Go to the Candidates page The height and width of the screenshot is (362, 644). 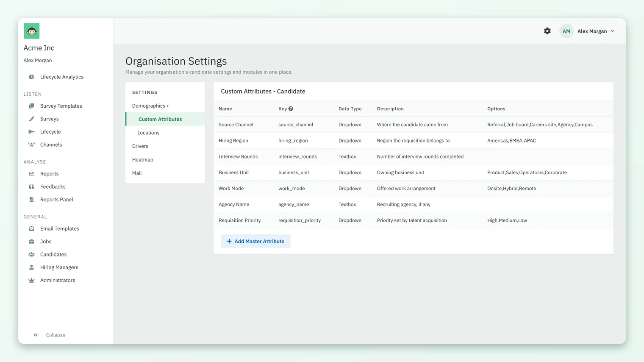click(x=53, y=254)
